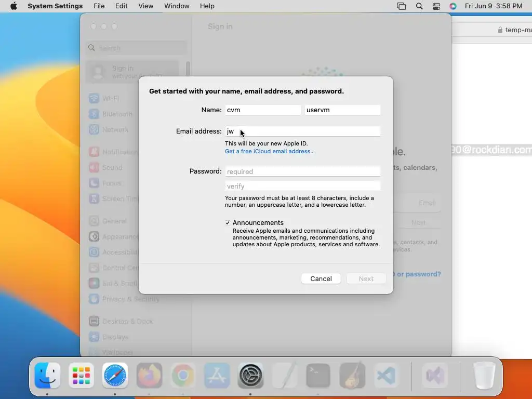This screenshot has height=399, width=532.
Task: Open the Window menu
Action: click(x=177, y=6)
